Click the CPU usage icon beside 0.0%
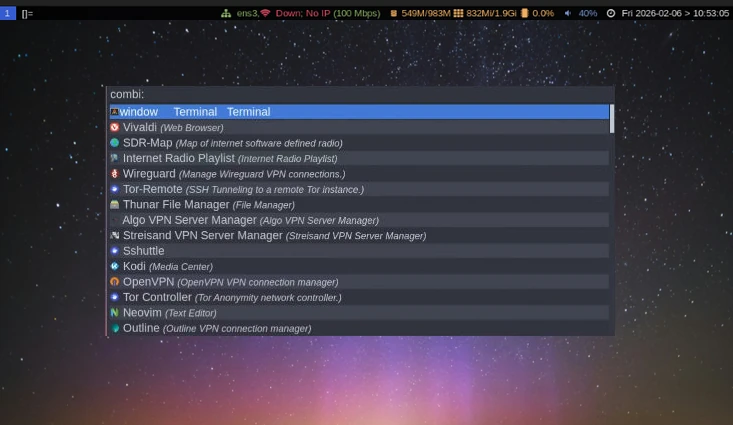Screen dimensions: 733x425 tap(525, 13)
